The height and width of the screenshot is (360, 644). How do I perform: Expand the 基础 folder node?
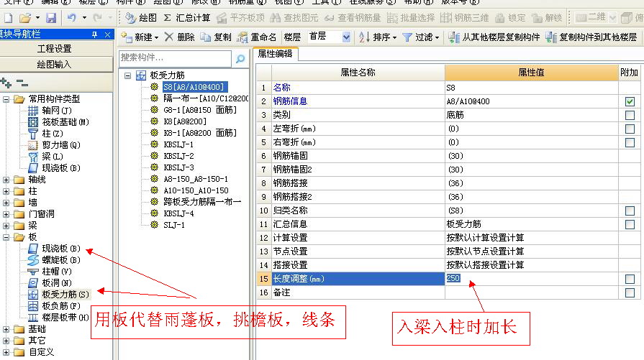pos(6,328)
